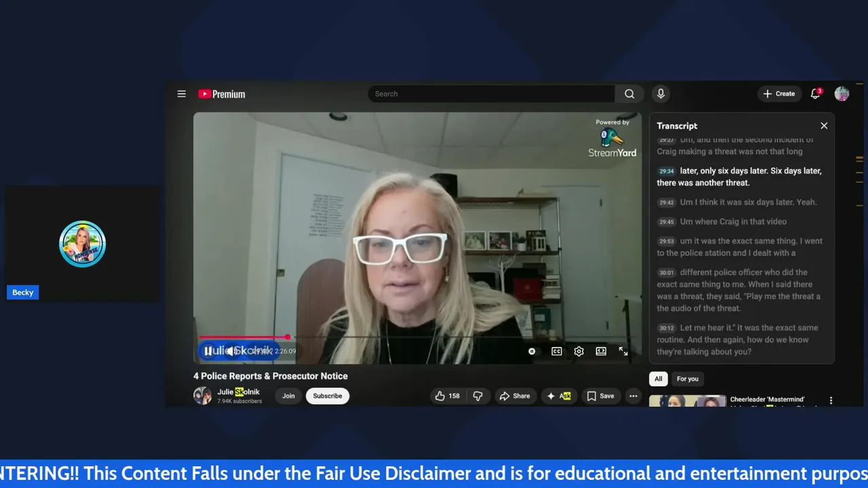Image resolution: width=868 pixels, height=488 pixels.
Task: Go to YouTube Premium home logo
Action: pyautogui.click(x=222, y=94)
